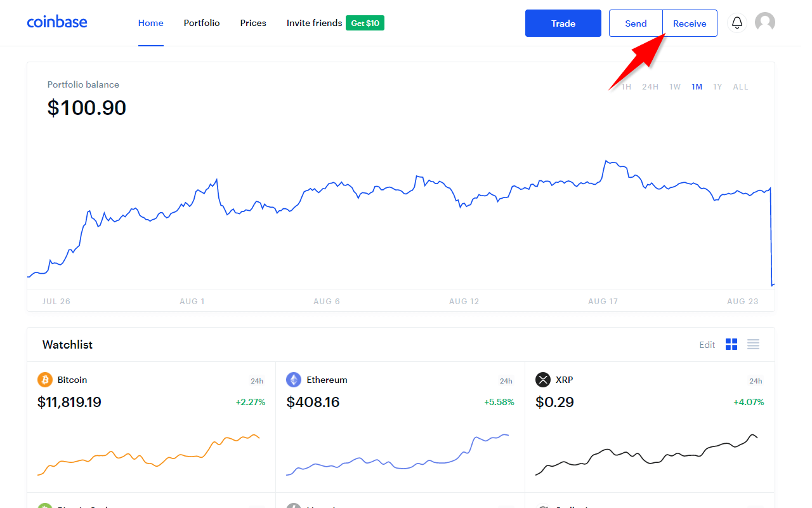Click the XRP coin icon
The width and height of the screenshot is (812, 508).
coord(543,380)
